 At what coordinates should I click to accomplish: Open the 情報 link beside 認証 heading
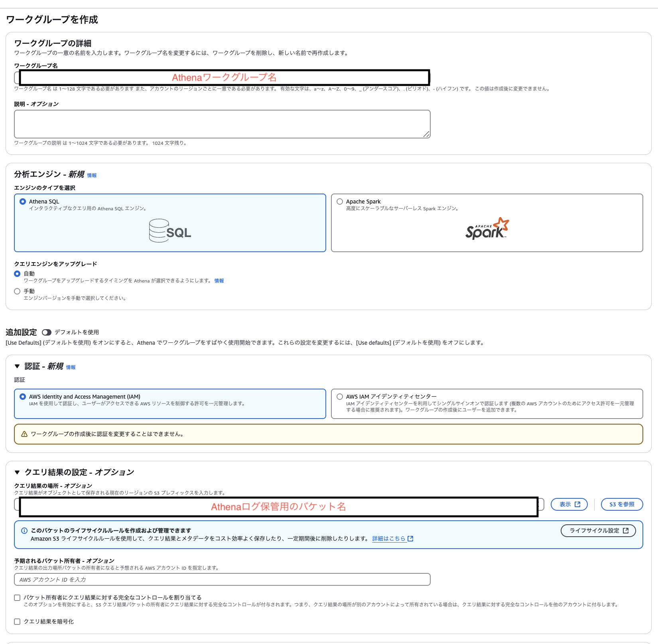tap(71, 367)
